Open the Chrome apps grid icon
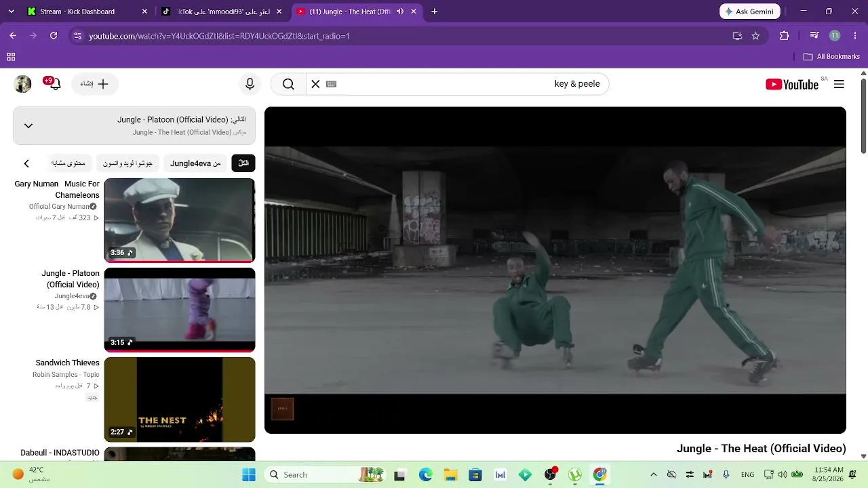 11,57
